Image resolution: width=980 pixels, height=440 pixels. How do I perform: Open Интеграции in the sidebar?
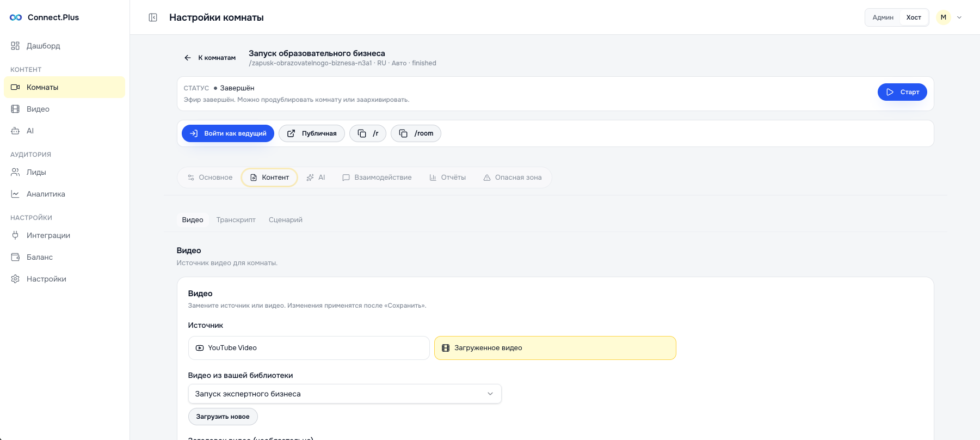pyautogui.click(x=65, y=235)
